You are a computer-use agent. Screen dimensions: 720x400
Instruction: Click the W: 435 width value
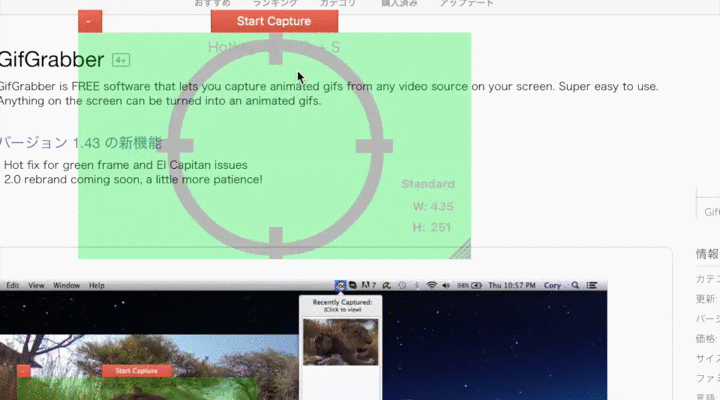click(433, 207)
